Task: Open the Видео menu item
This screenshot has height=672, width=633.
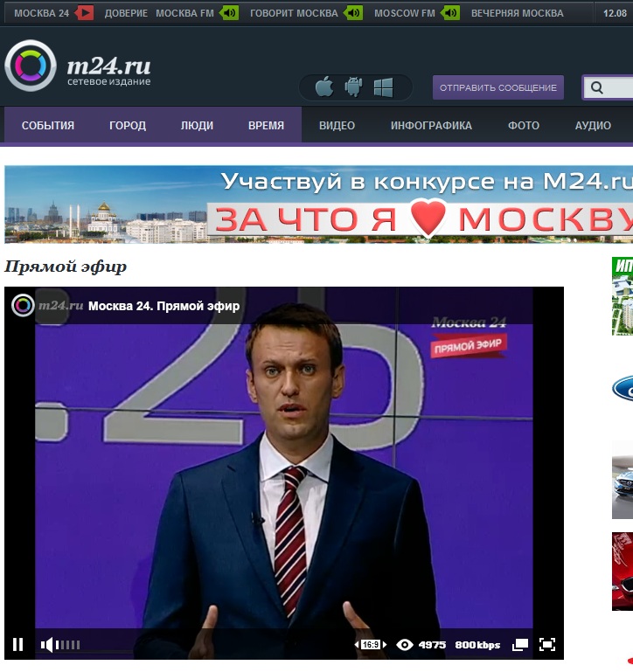Action: [337, 125]
